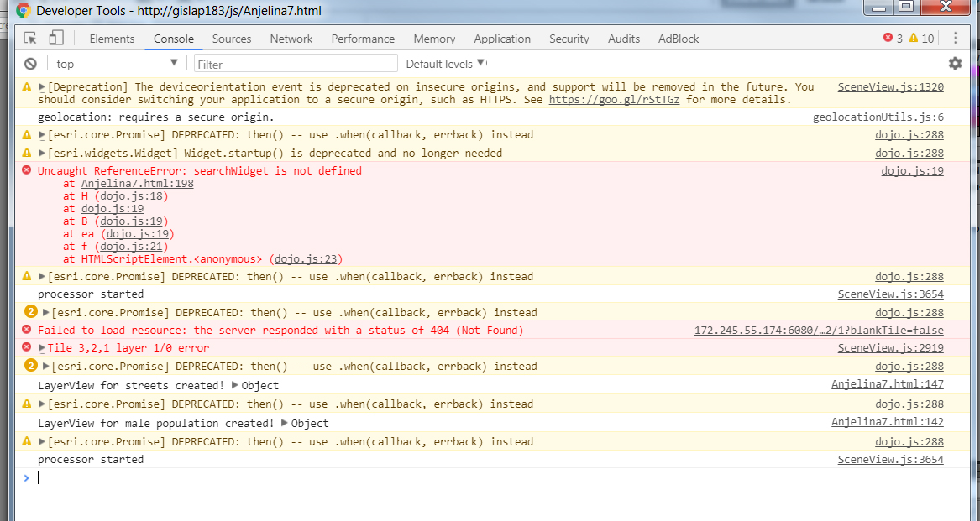Switch to the Network tab
Image resolution: width=980 pixels, height=521 pixels.
291,39
